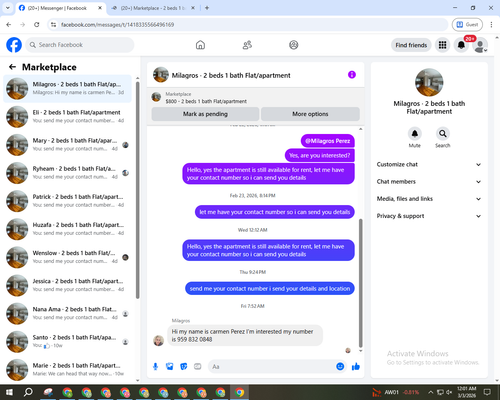Close the Messenger browser tab
This screenshot has height=400, width=500.
click(100, 8)
